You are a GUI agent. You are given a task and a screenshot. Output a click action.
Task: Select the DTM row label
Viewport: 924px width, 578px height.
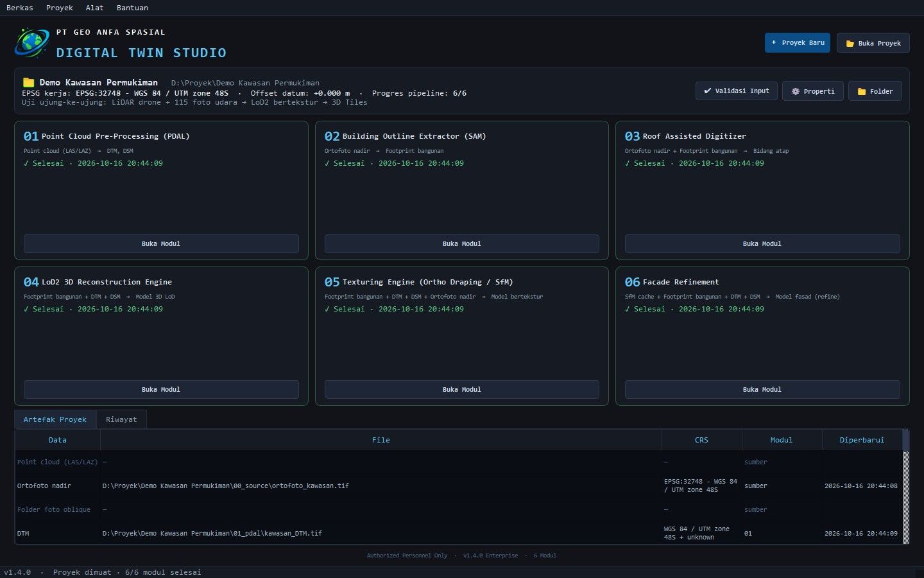[x=23, y=533]
